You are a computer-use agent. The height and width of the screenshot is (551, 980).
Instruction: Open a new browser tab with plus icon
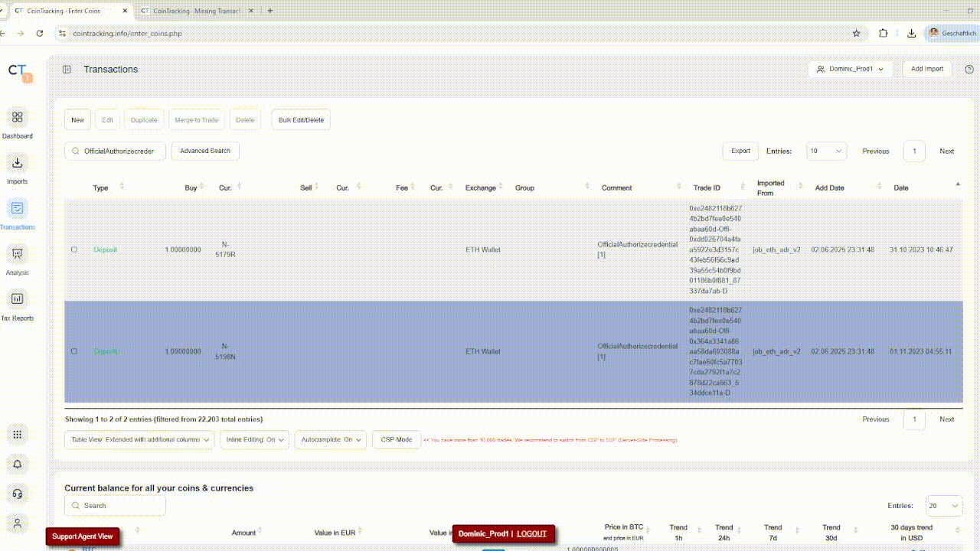pos(270,11)
